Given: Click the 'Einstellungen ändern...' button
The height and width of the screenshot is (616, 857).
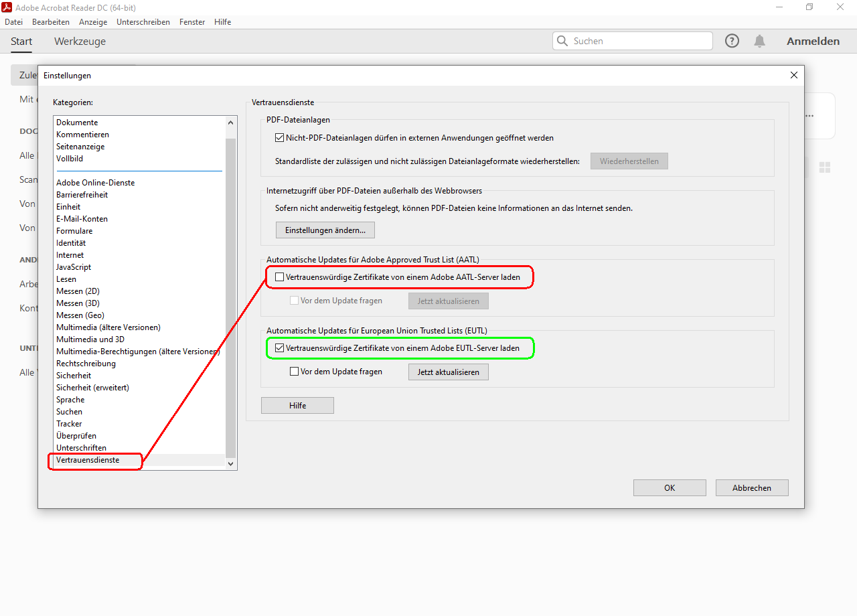Looking at the screenshot, I should click(x=325, y=230).
